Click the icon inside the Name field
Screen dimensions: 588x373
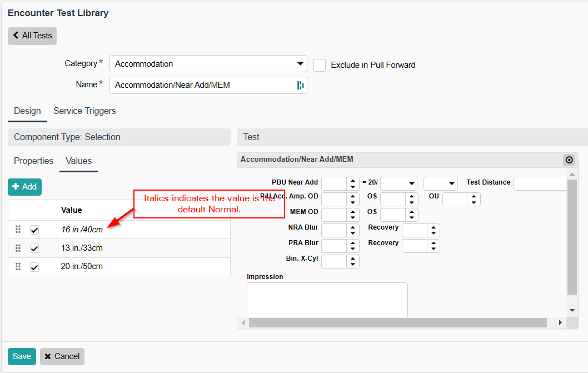(300, 85)
